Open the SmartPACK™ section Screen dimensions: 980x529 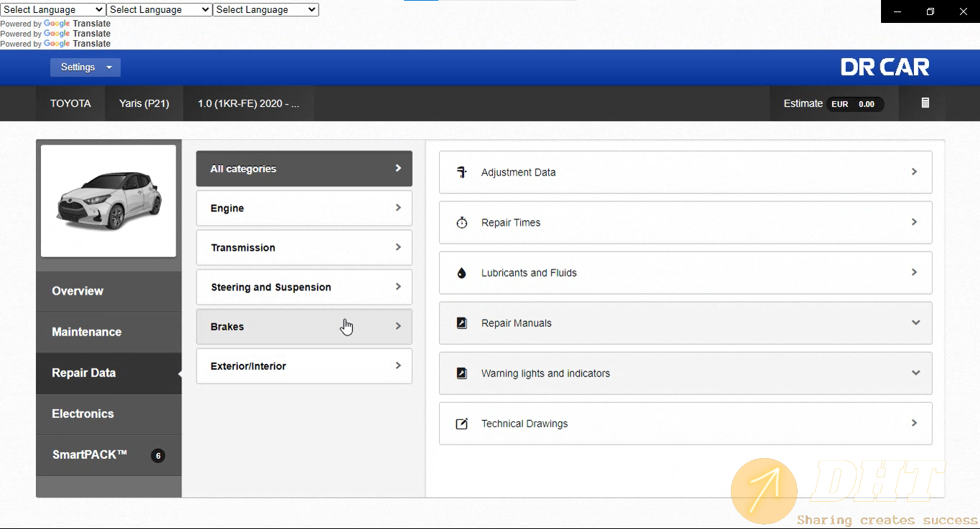point(108,454)
